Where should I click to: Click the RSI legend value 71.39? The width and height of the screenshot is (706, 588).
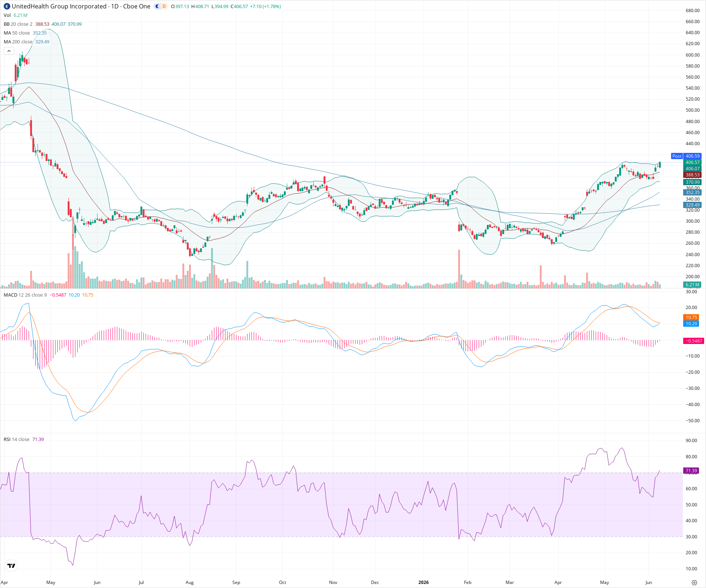38,439
